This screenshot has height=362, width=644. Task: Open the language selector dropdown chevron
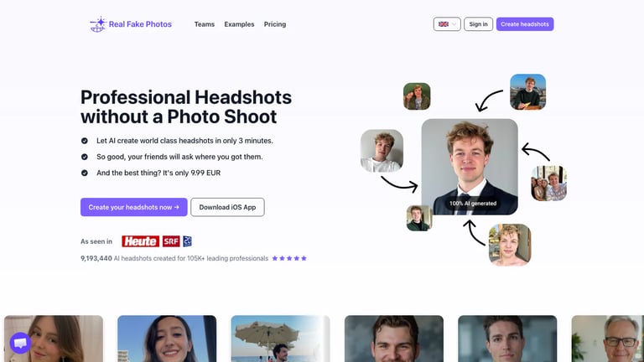click(x=454, y=24)
